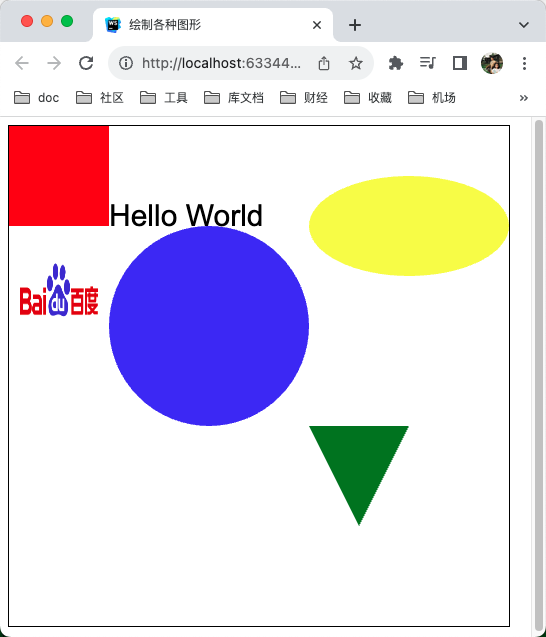Screen dimensions: 546x637
Task: Reload the current page
Action: point(86,63)
